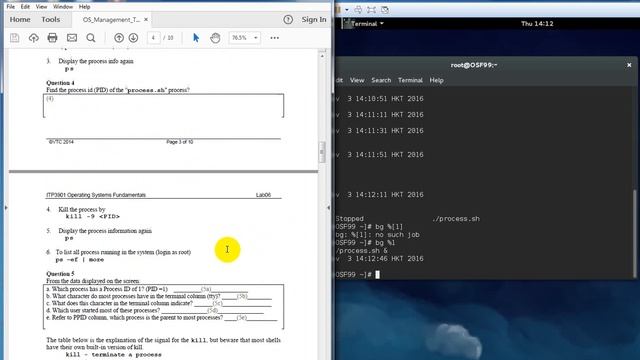Expand the left navigation pane arrow
The image size is (640, 360).
(x=6, y=208)
